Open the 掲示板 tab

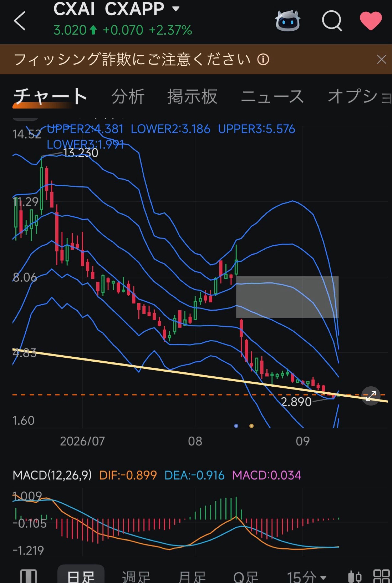[192, 96]
